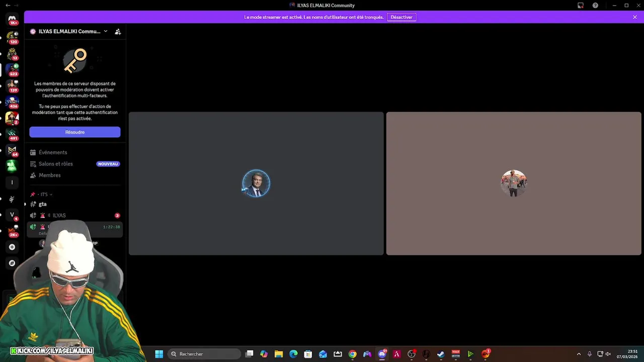The height and width of the screenshot is (362, 644).
Task: Click the Add a Server plus icon
Action: [12, 247]
